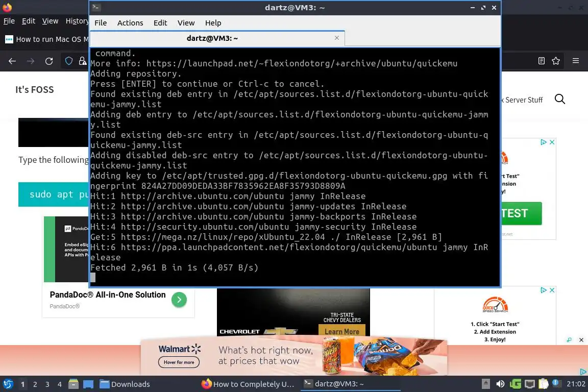Open Firefox View menu

point(50,21)
